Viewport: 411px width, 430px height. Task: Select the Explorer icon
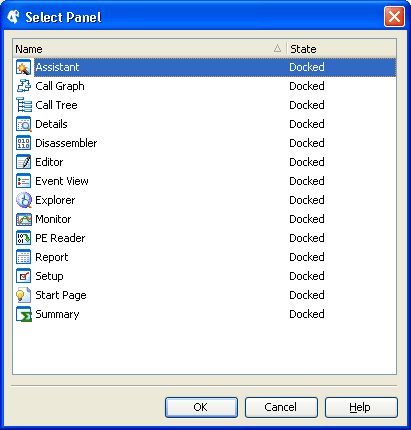[24, 200]
